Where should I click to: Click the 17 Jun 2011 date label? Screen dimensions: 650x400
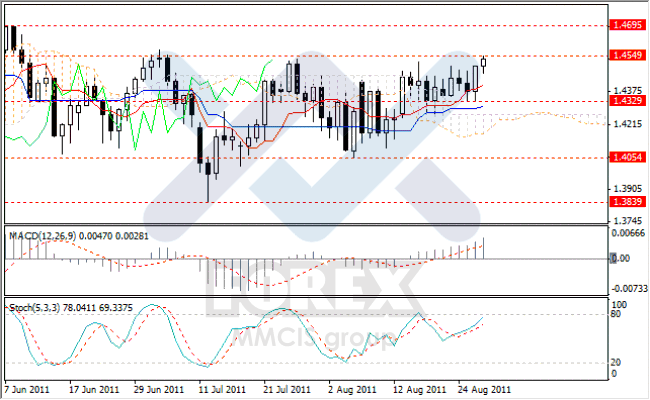94,390
